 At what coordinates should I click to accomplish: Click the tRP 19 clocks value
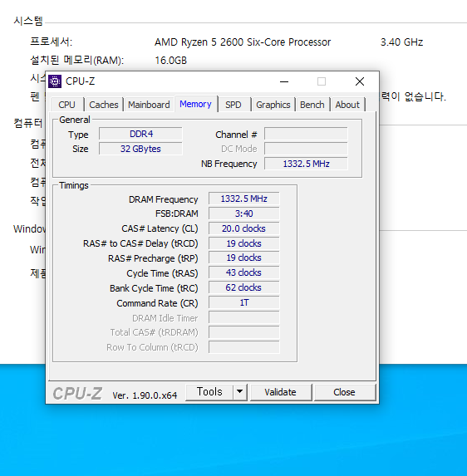(x=243, y=258)
